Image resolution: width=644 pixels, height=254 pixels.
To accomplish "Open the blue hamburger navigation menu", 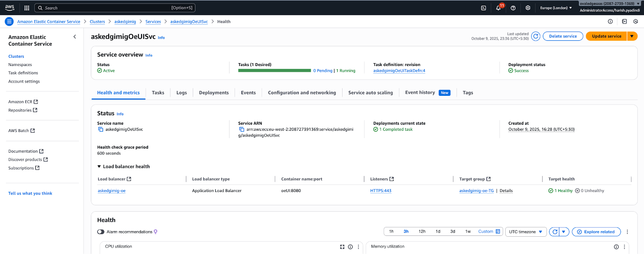I will tap(9, 22).
